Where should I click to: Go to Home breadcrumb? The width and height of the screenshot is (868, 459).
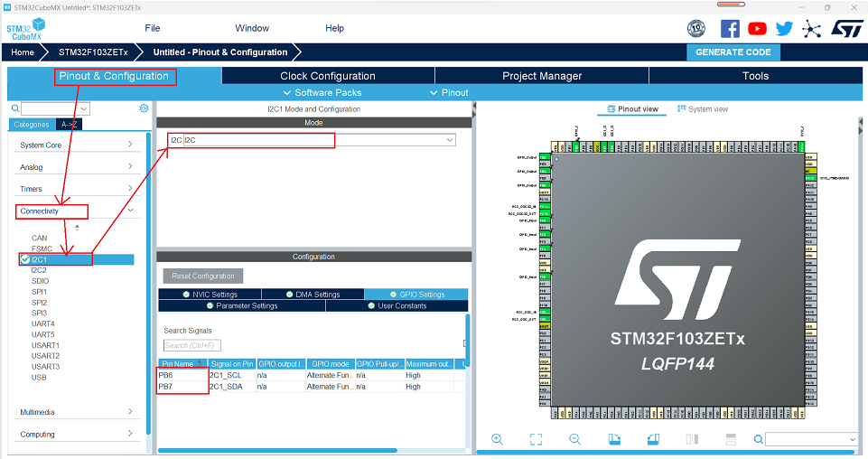pyautogui.click(x=23, y=52)
